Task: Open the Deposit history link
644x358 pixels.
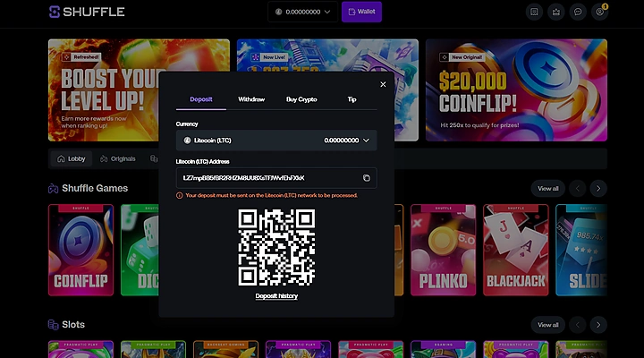Action: [276, 296]
